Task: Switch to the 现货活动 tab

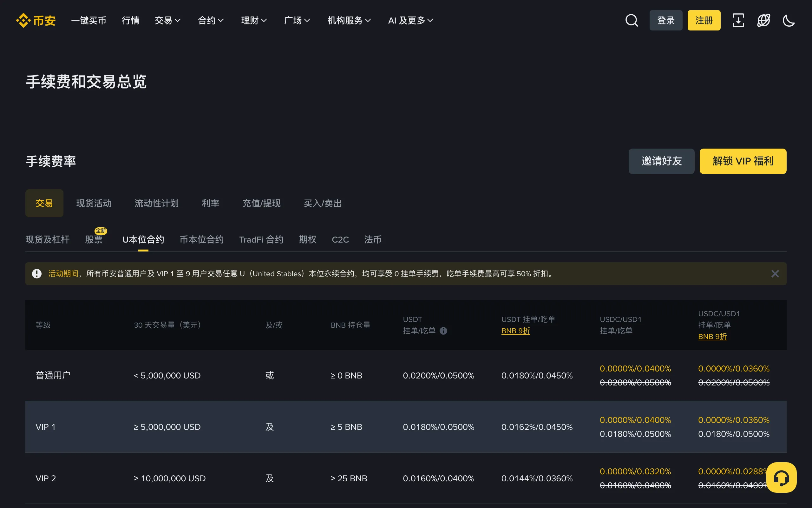Action: (94, 203)
